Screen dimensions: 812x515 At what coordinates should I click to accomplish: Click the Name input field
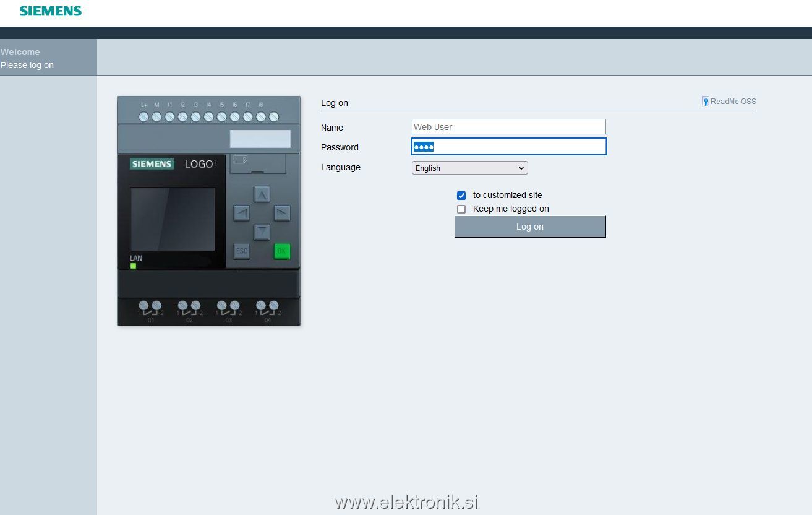tap(508, 127)
